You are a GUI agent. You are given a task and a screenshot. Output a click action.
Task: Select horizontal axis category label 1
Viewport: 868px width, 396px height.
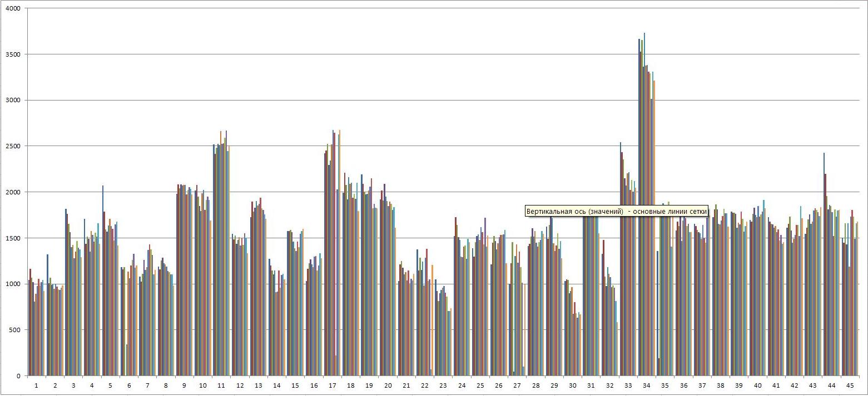36,385
